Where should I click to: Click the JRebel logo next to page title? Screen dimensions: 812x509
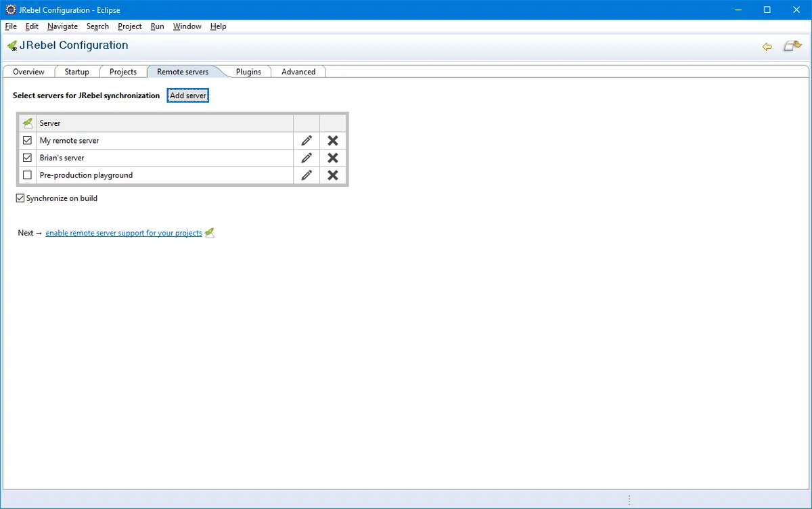pyautogui.click(x=12, y=46)
